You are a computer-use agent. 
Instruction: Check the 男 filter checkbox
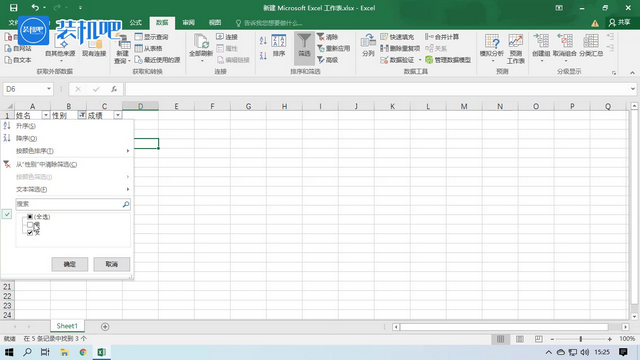tap(30, 224)
